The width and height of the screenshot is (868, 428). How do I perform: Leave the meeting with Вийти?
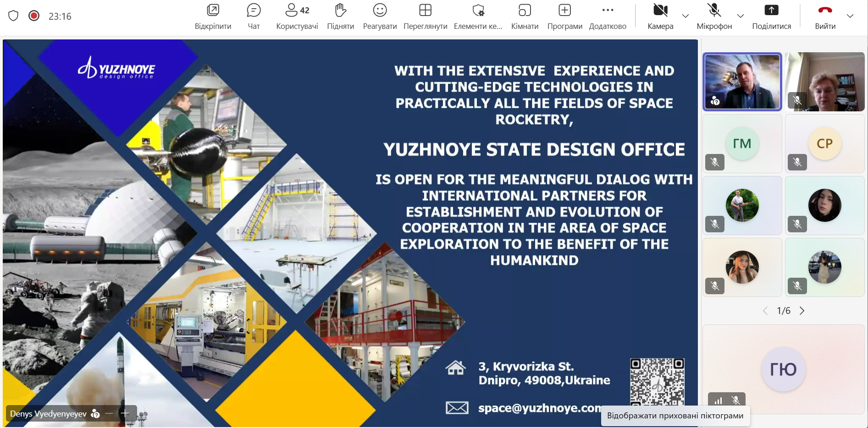click(825, 16)
